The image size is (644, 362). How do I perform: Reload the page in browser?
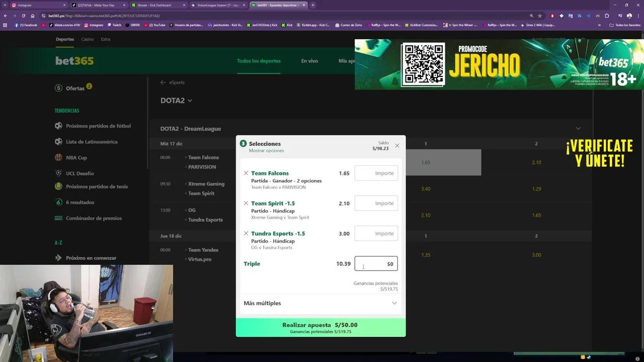(x=23, y=16)
